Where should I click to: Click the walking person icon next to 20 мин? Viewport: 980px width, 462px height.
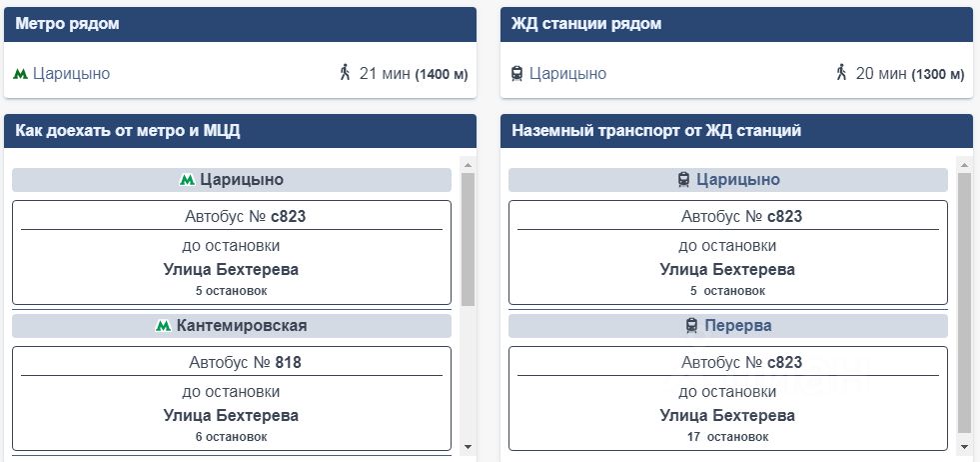click(840, 73)
